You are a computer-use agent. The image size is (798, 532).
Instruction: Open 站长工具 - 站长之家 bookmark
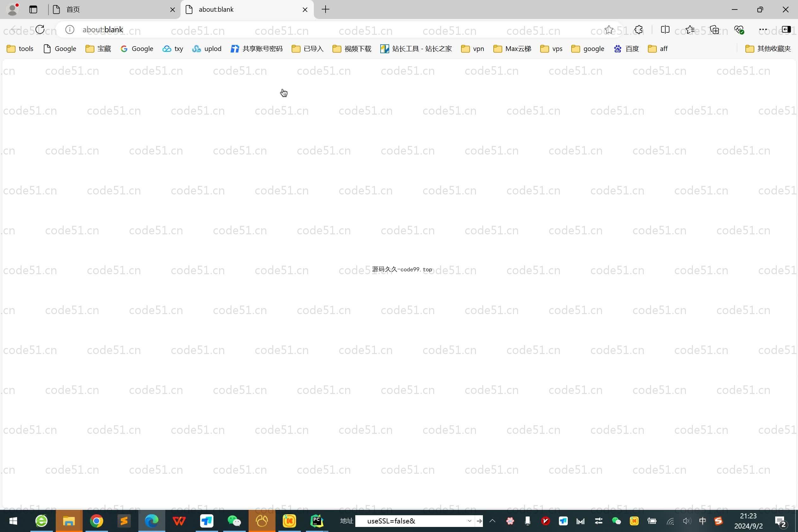click(416, 48)
